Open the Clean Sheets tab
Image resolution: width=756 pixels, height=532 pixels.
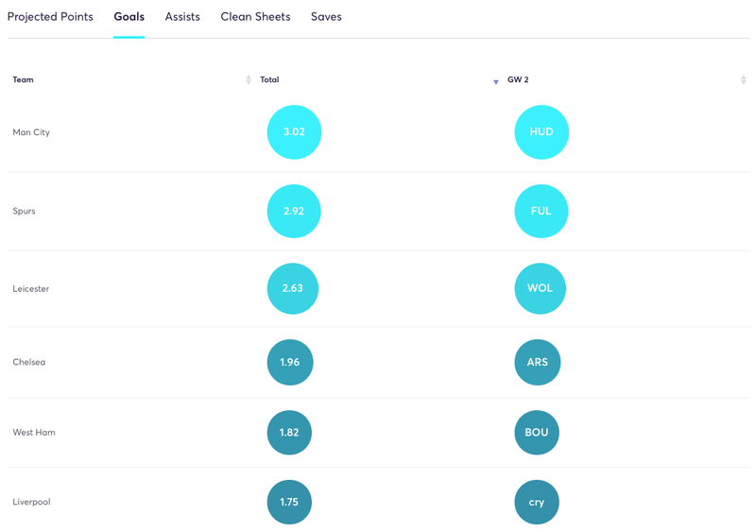255,17
